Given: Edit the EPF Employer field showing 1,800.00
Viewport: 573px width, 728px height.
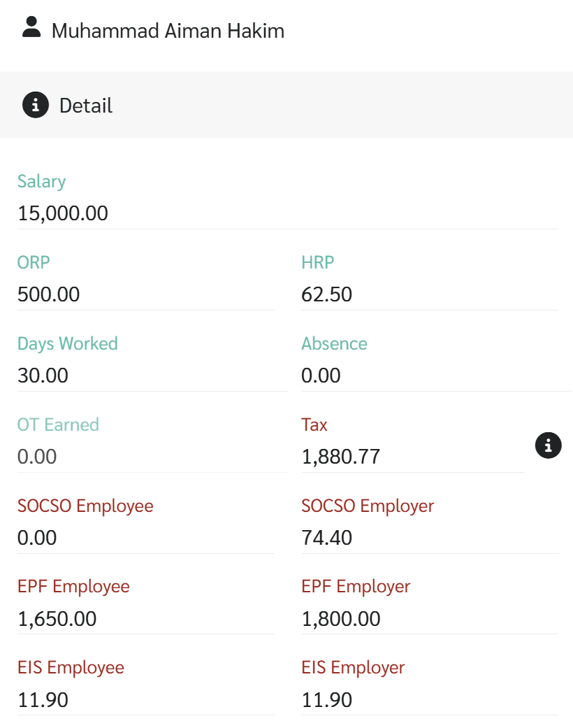Looking at the screenshot, I should (x=430, y=619).
